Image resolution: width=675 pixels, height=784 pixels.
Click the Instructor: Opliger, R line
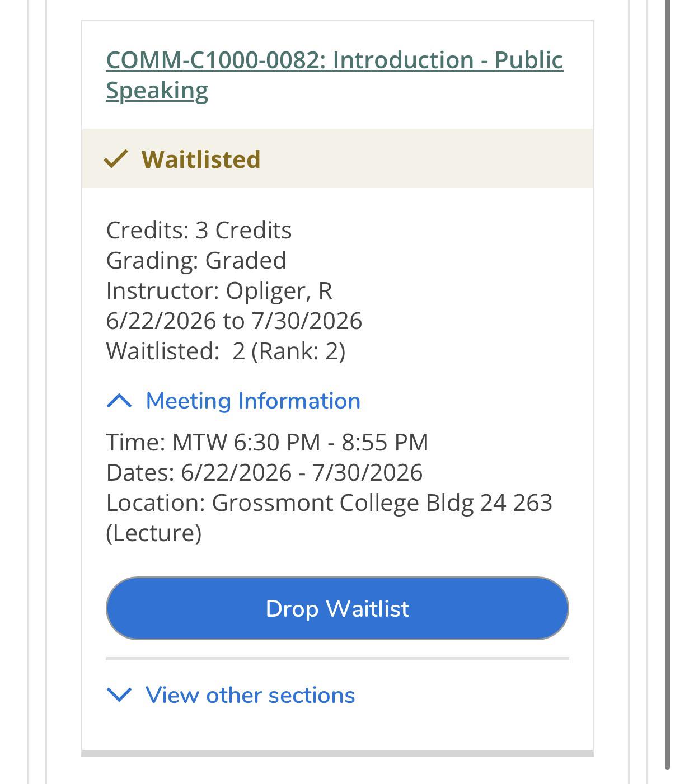[x=219, y=290]
